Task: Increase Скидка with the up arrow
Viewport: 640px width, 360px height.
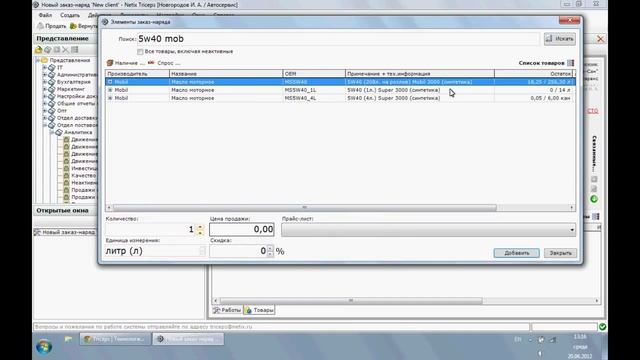Action: pyautogui.click(x=270, y=248)
